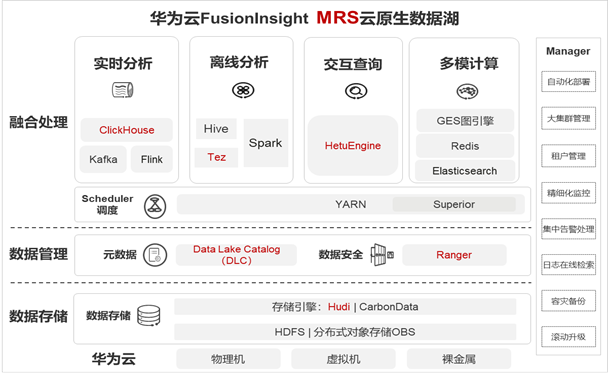Select 滚动升级 in Manager panel

click(568, 337)
